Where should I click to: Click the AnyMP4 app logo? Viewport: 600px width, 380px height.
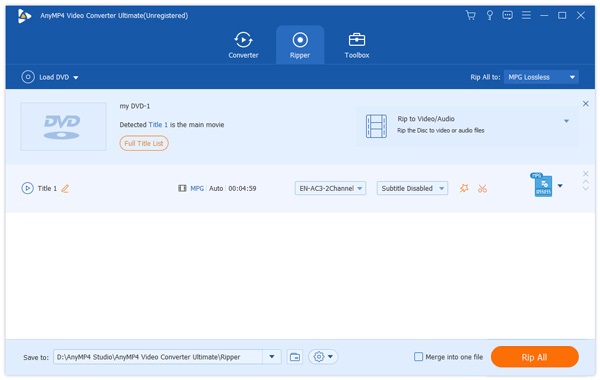click(24, 16)
